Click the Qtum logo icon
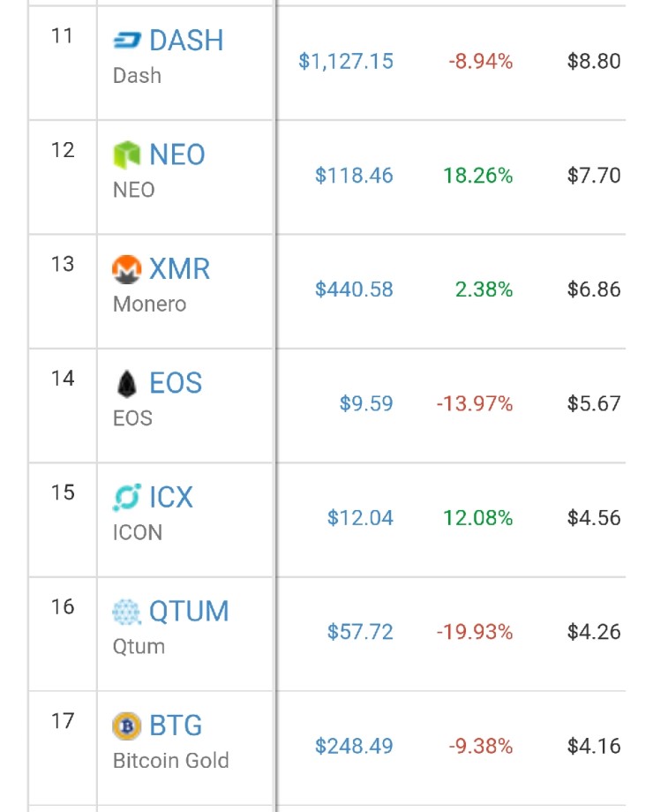Viewport: 653px width, 812px height. [x=127, y=612]
